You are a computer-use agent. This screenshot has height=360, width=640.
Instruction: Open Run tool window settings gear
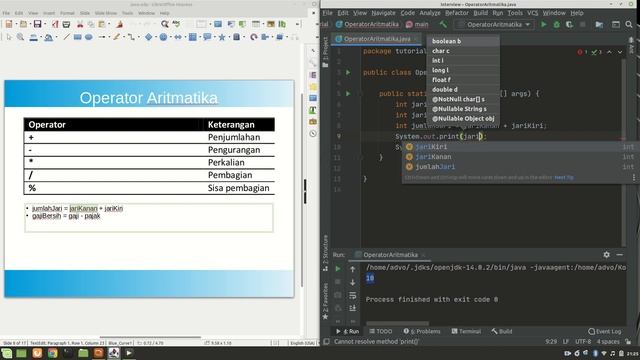click(x=607, y=254)
